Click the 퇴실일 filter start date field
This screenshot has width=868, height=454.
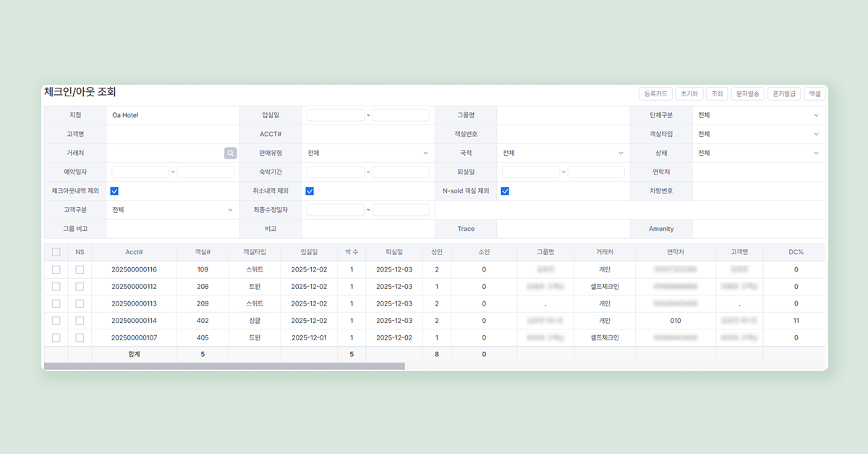531,172
